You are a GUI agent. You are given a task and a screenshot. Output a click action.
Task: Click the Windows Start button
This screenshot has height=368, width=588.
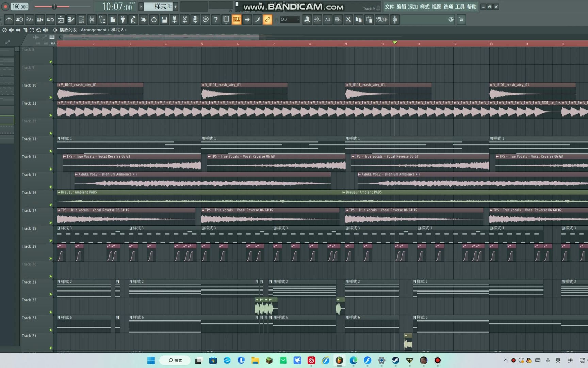click(151, 360)
